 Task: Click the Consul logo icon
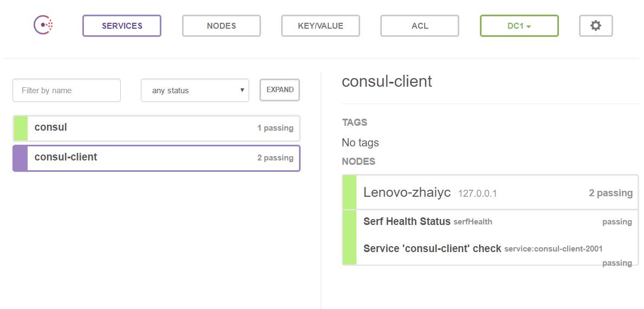[43, 25]
